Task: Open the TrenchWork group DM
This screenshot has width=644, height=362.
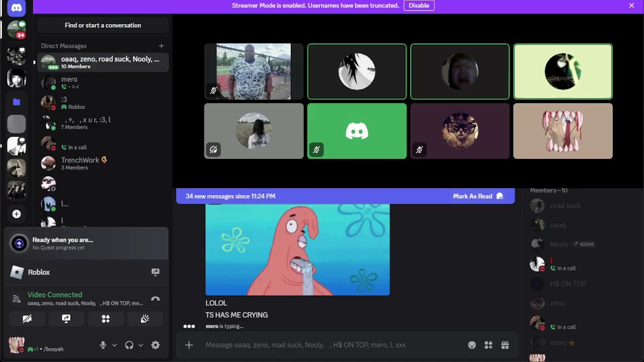Action: (x=103, y=163)
